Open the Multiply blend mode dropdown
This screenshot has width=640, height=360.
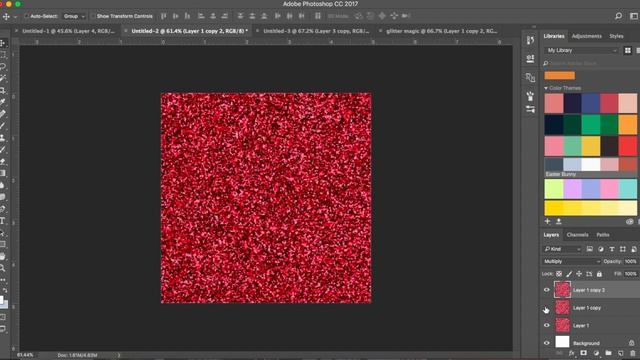coord(571,261)
